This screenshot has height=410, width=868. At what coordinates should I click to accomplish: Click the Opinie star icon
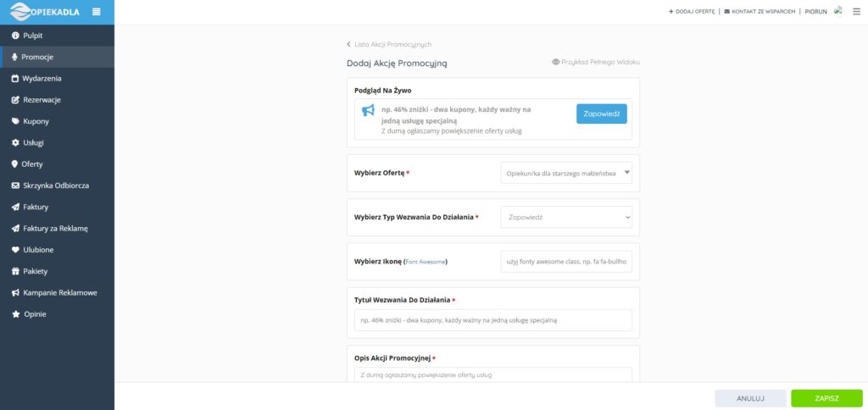tap(15, 314)
